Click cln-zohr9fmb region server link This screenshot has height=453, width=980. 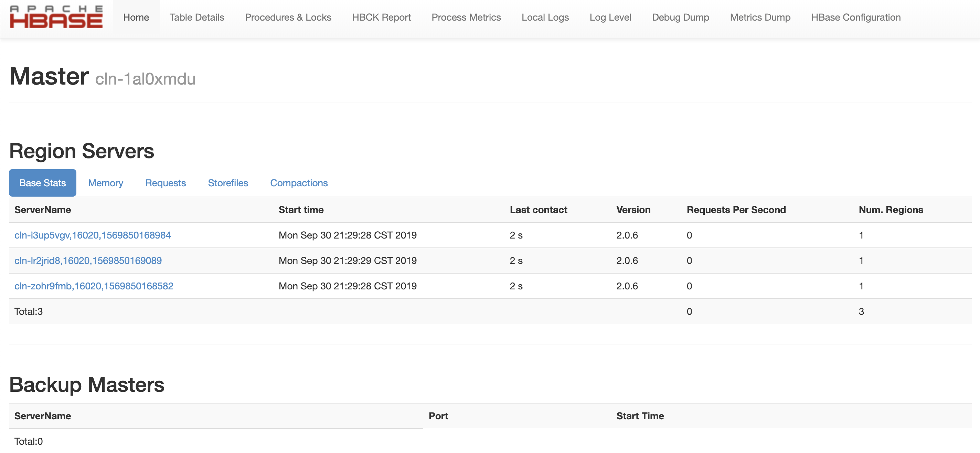pos(94,285)
